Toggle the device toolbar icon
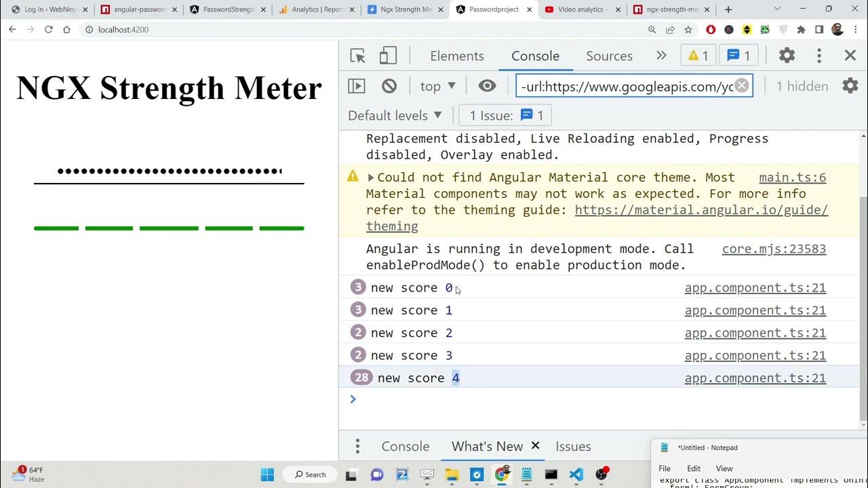 (x=388, y=56)
